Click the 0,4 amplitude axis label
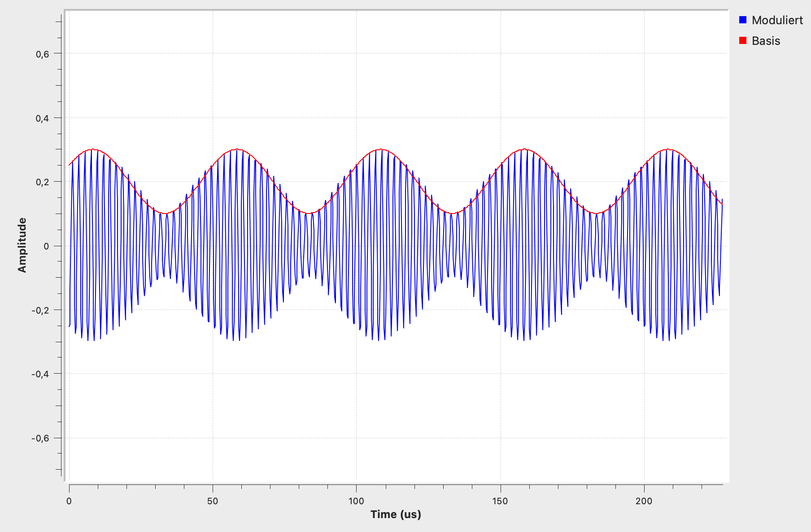 click(x=43, y=118)
